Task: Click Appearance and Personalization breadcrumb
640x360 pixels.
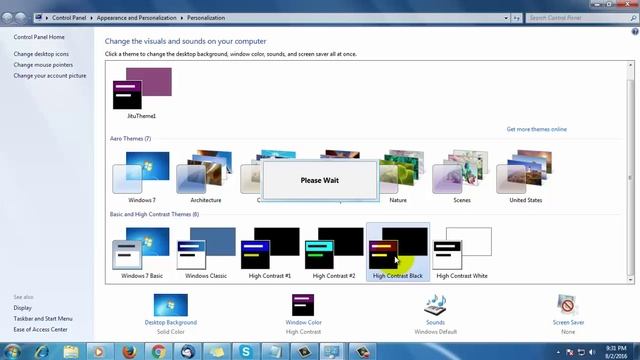Action: click(x=137, y=18)
